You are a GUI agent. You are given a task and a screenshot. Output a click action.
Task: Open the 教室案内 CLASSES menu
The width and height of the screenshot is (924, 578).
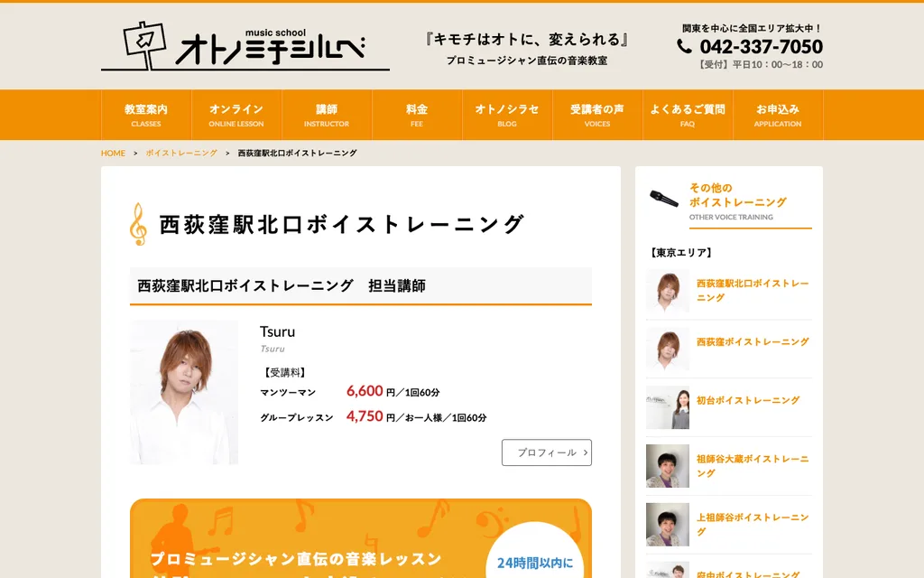point(146,115)
